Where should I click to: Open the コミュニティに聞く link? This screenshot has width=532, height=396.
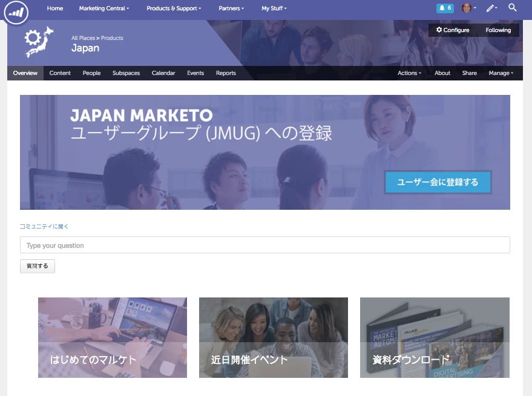point(44,227)
